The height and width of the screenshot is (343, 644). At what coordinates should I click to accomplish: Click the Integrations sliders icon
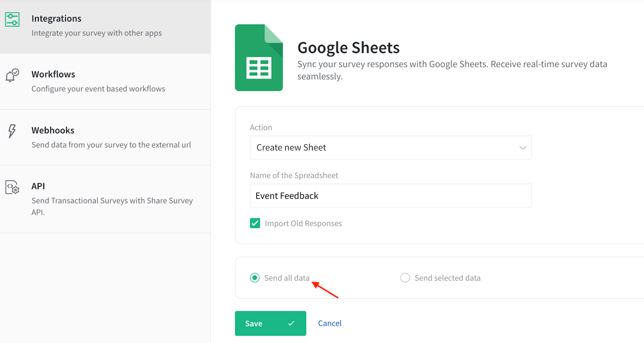[12, 19]
